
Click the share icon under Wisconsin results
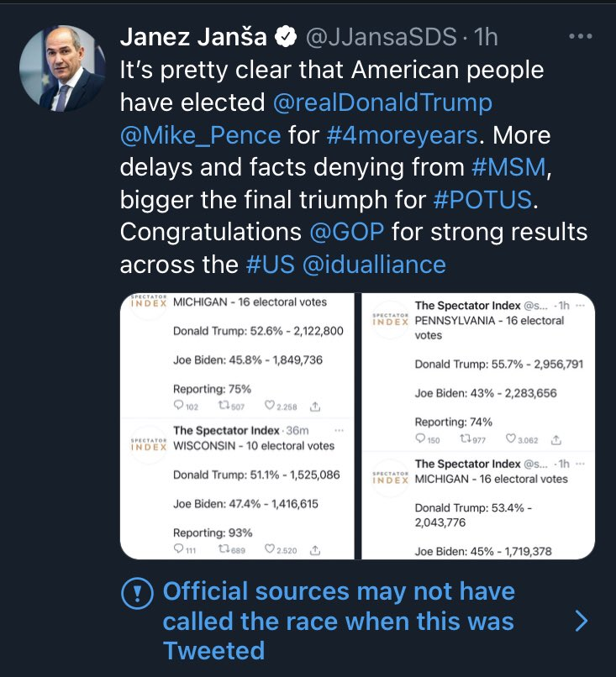[x=315, y=550]
